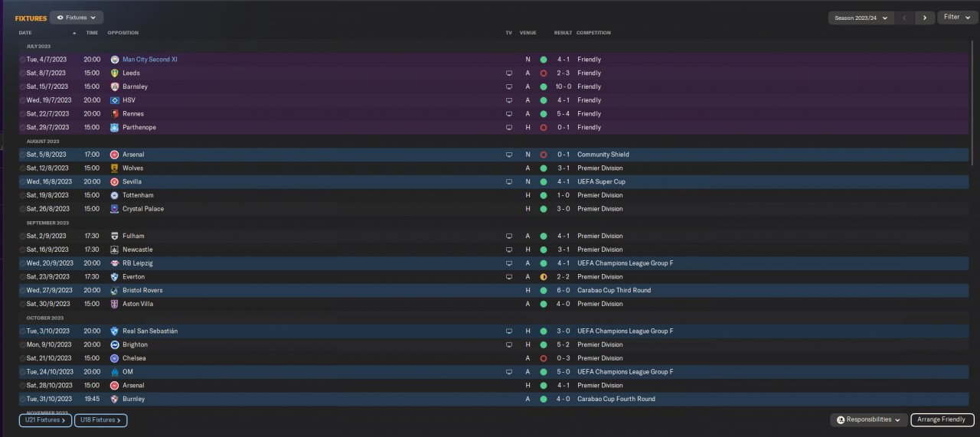Image resolution: width=980 pixels, height=437 pixels.
Task: Sort fixtures by the Date column header
Action: coord(25,33)
